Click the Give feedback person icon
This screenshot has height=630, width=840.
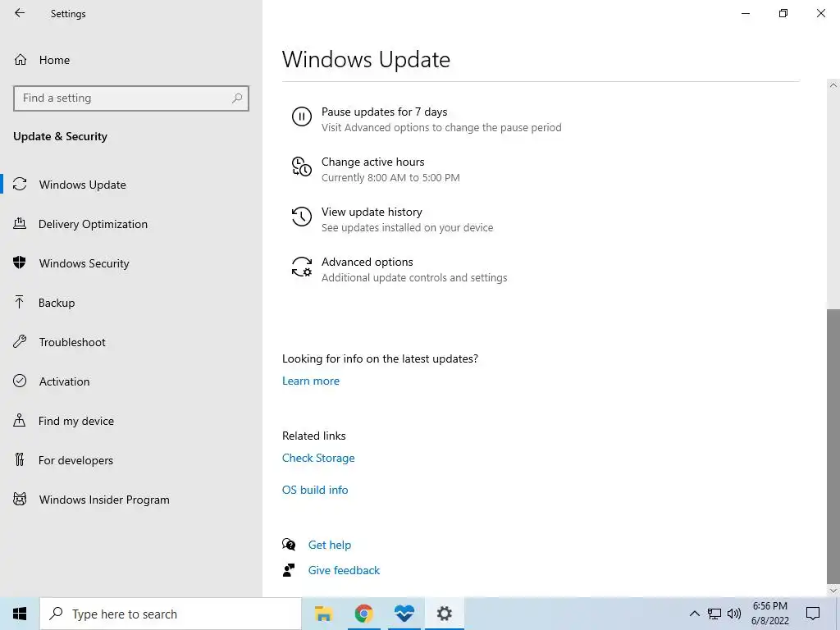point(289,570)
